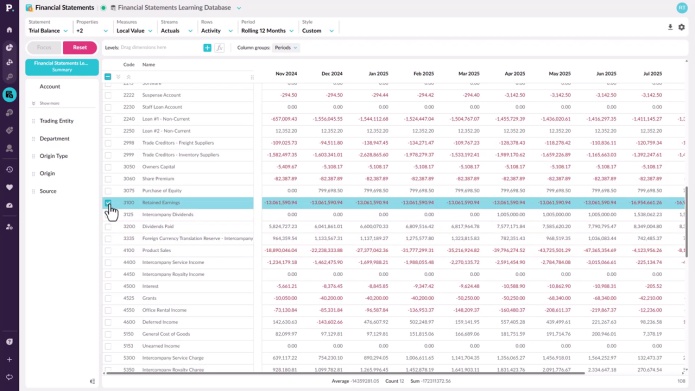
Task: Click the history clock sidebar icon
Action: 9,169
